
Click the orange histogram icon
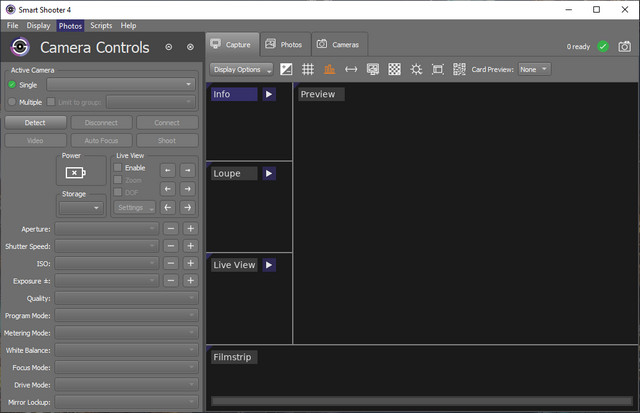pyautogui.click(x=329, y=70)
